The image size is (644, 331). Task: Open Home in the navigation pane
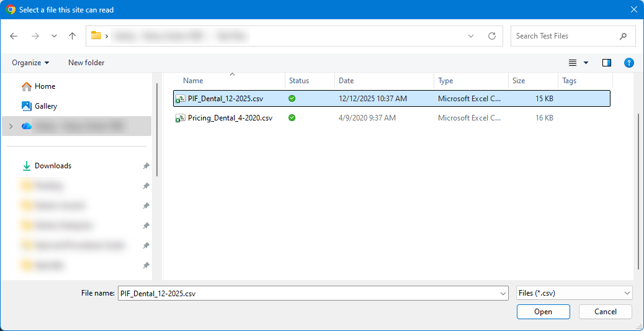[45, 86]
